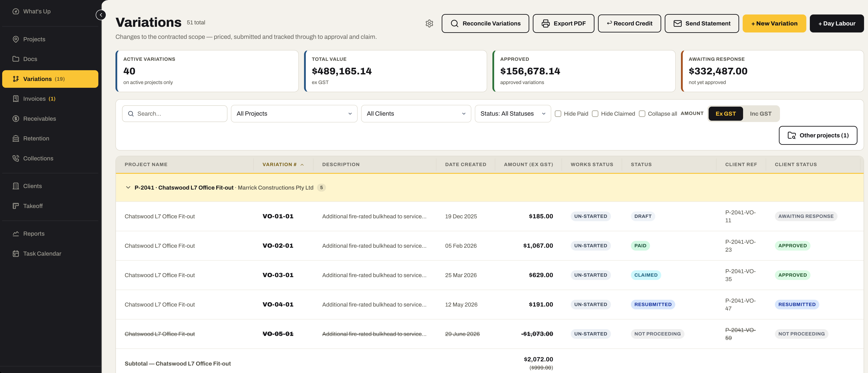Go to Projects in the sidebar

50,39
